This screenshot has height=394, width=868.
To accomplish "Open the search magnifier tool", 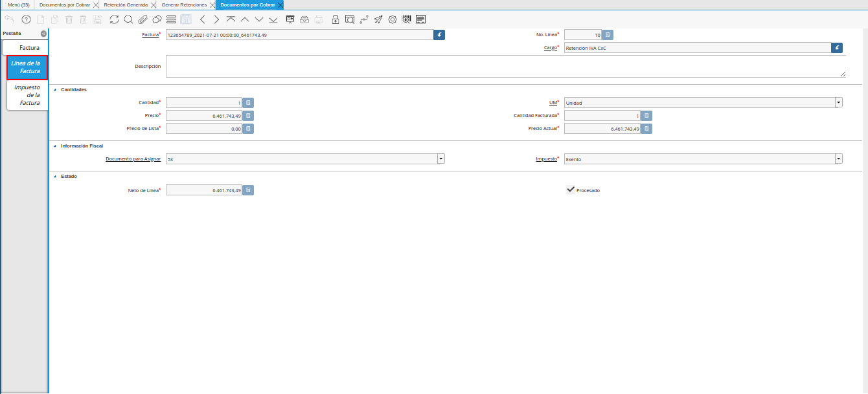I will (x=128, y=19).
